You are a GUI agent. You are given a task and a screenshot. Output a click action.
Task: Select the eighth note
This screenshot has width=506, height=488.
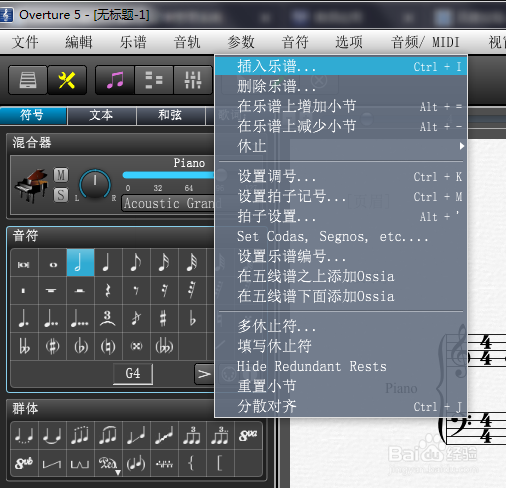(x=136, y=263)
